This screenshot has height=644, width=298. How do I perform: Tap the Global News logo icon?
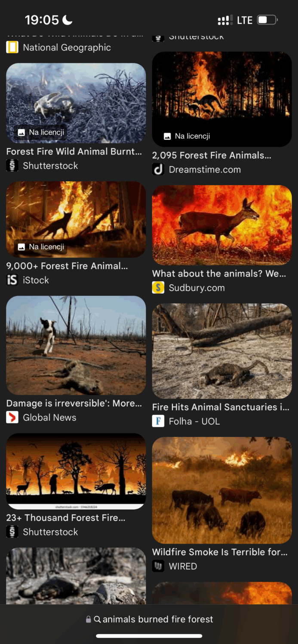12,417
